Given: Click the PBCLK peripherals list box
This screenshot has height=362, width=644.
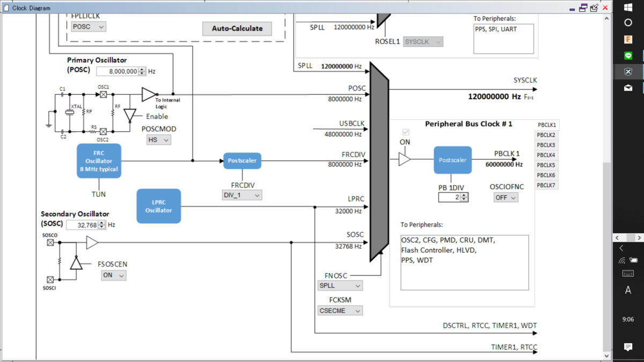Looking at the screenshot, I should click(x=465, y=262).
